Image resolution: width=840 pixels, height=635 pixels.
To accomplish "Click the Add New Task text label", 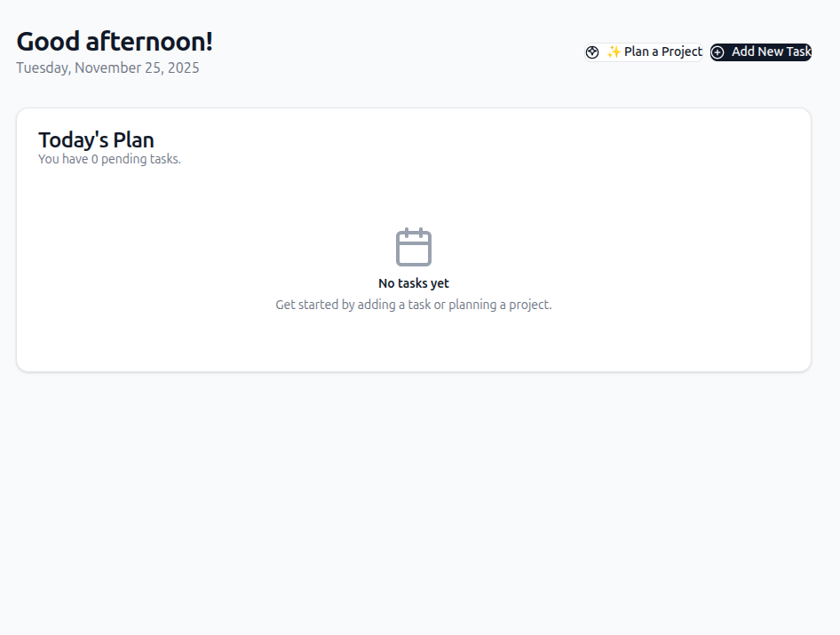I will [x=771, y=52].
